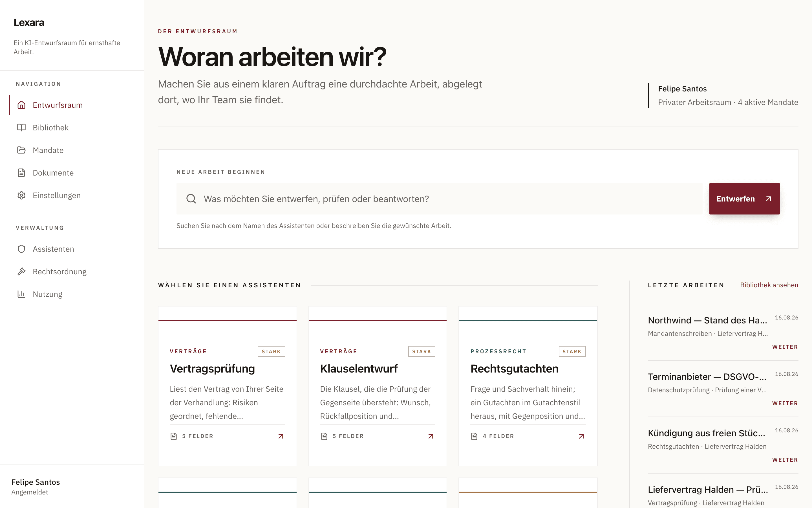Click Felipe Santos workspace header name
Viewport: 812px width, 508px height.
[682, 89]
